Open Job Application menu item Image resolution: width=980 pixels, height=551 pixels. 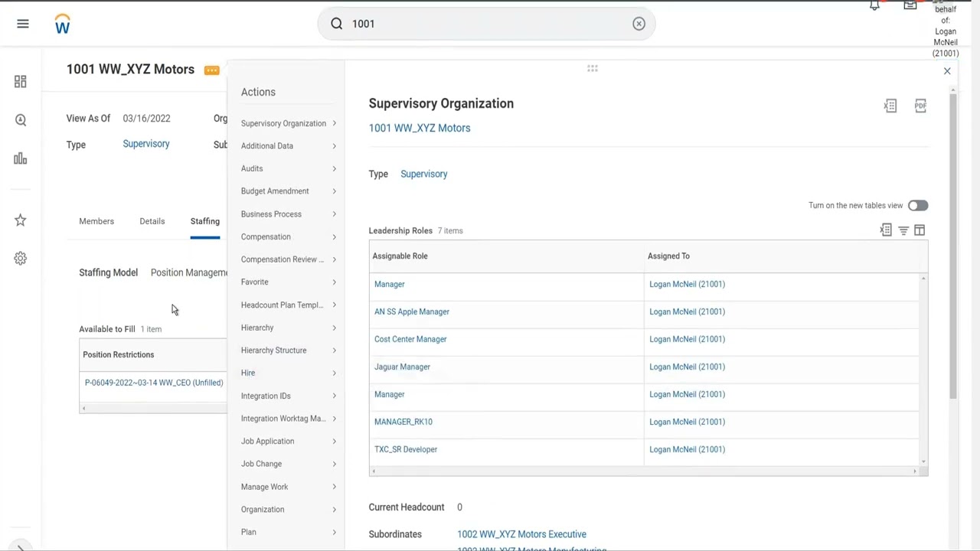pos(288,441)
